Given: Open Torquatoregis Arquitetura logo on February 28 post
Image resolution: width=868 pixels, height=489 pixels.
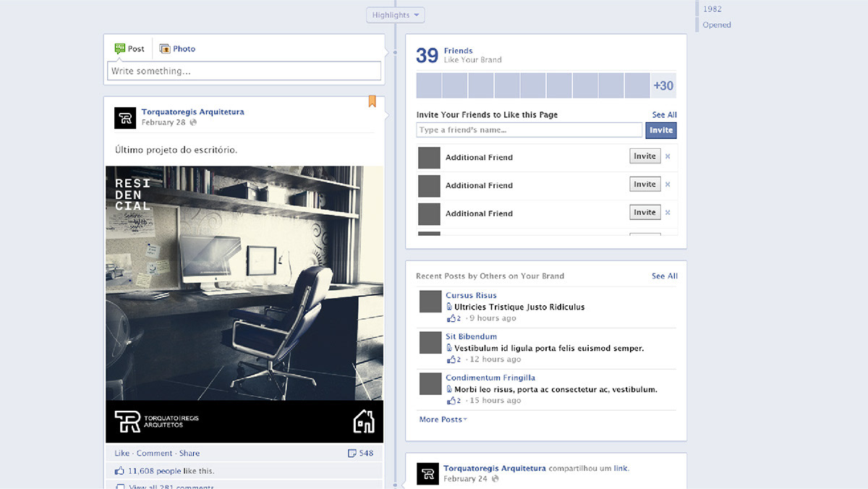Looking at the screenshot, I should 125,117.
